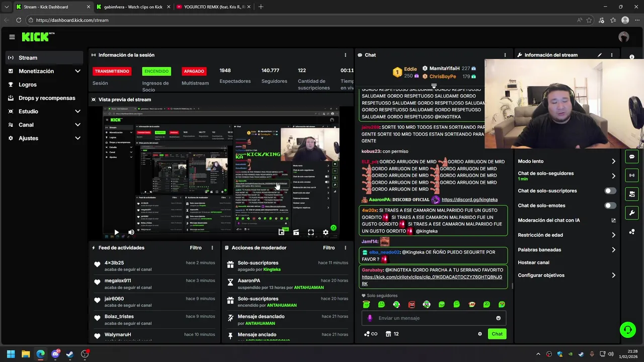
Task: Click the shop icon showing 12
Action: 392,334
